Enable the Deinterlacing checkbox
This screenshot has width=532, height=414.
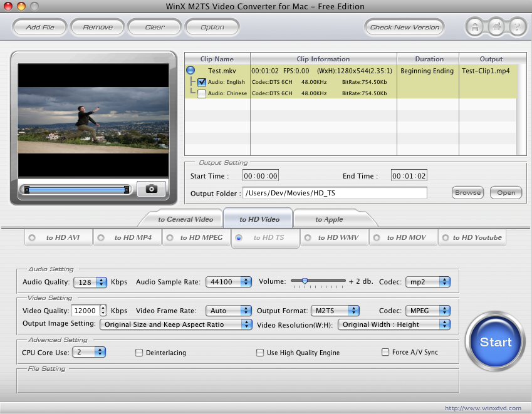click(x=138, y=353)
